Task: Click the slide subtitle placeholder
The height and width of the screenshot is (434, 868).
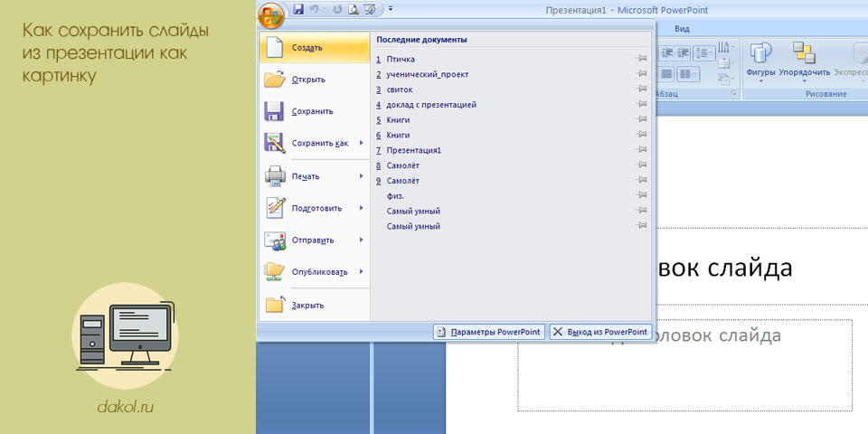Action: 684,364
